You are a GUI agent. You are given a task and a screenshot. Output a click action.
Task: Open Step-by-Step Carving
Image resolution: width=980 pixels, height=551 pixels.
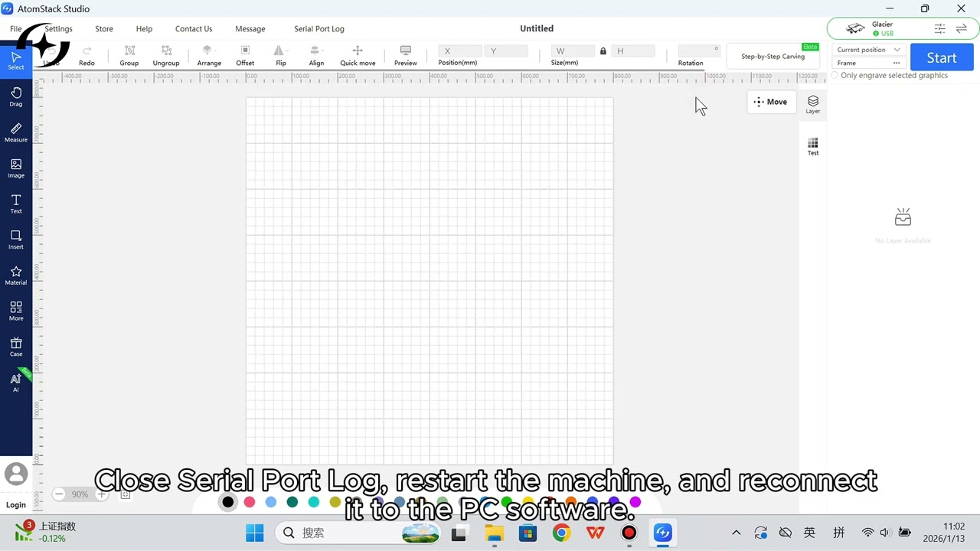coord(773,57)
